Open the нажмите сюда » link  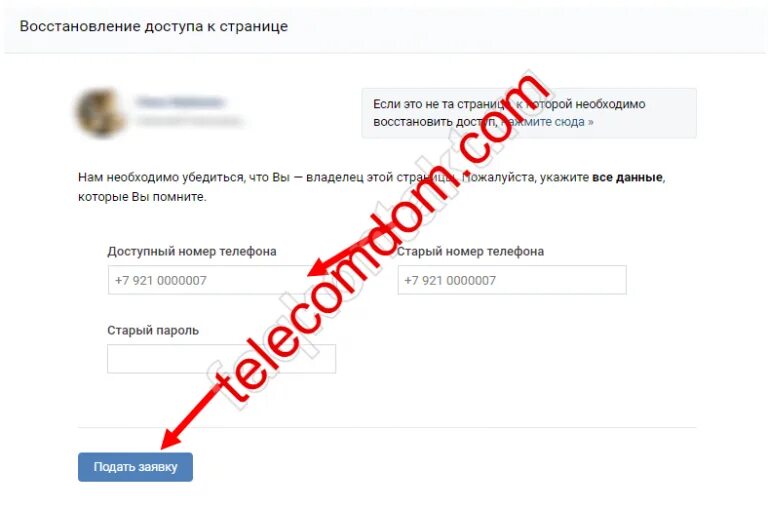click(x=547, y=122)
